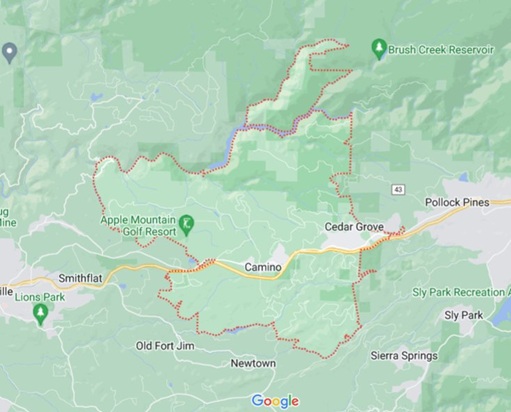
Task: Click the route 43 highway shield
Action: pyautogui.click(x=398, y=189)
